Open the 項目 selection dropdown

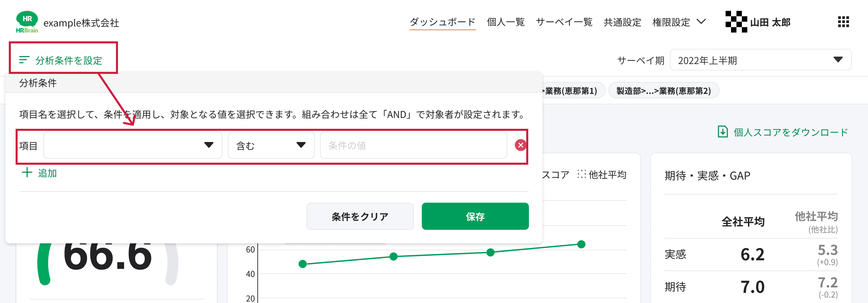point(133,145)
